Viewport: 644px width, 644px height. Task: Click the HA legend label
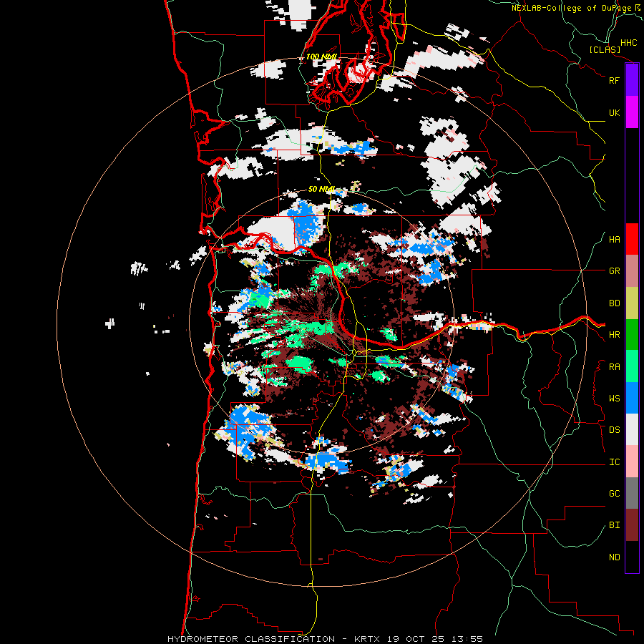point(614,240)
